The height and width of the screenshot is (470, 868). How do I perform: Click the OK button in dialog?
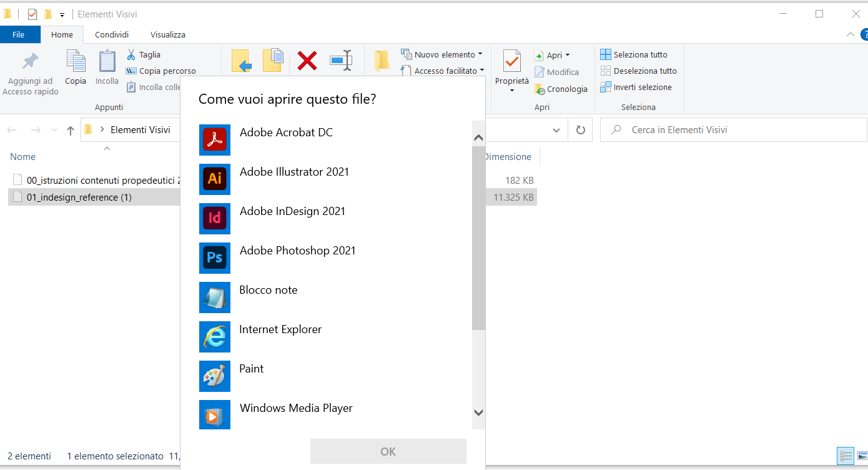click(388, 451)
